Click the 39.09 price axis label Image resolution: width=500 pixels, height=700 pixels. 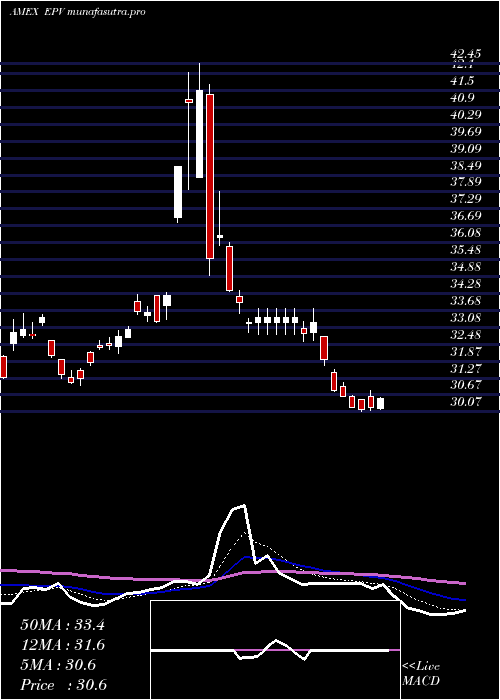point(466,149)
